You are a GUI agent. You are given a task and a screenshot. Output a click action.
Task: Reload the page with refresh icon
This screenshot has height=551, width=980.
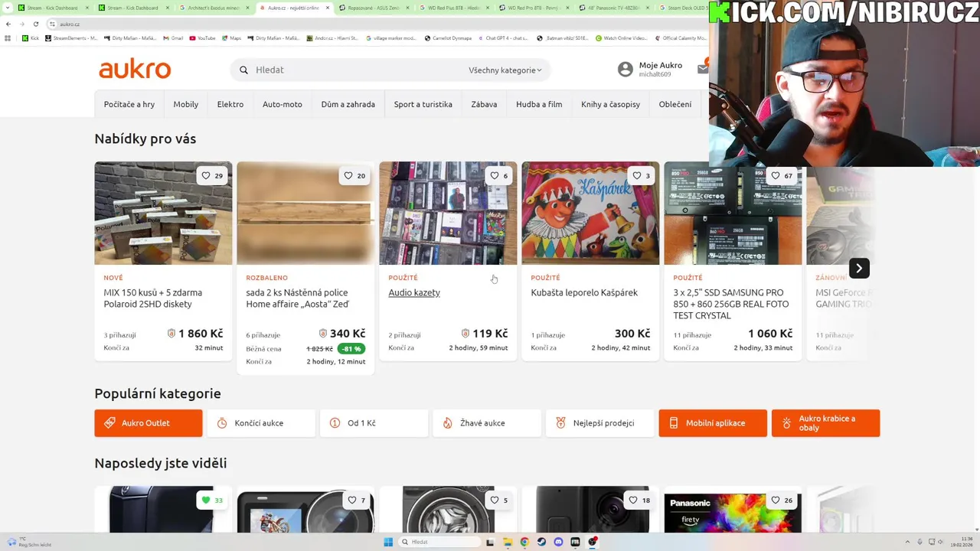35,24
